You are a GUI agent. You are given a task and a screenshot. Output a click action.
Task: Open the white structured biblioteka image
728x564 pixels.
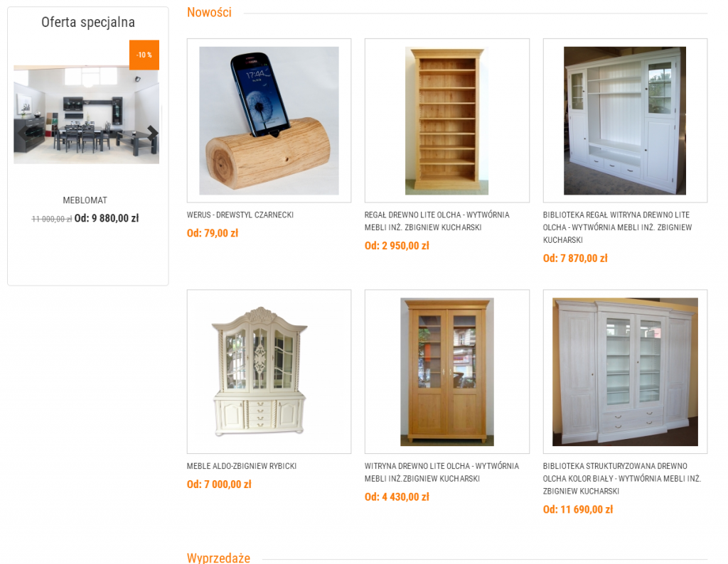point(625,372)
